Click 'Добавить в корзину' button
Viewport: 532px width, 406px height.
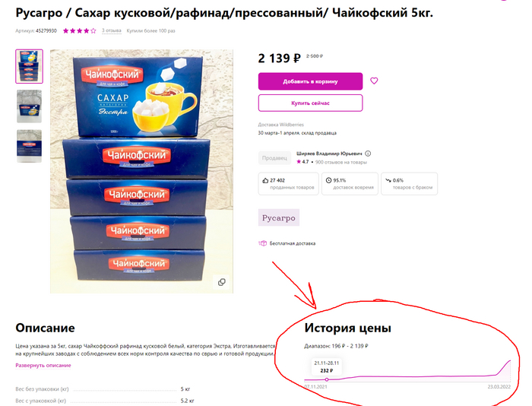click(x=310, y=81)
